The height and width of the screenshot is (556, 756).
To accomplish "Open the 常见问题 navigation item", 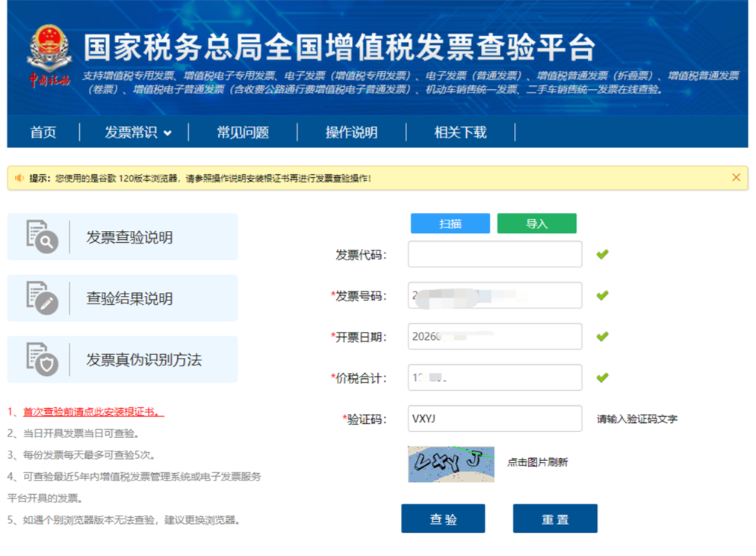I will pyautogui.click(x=243, y=132).
